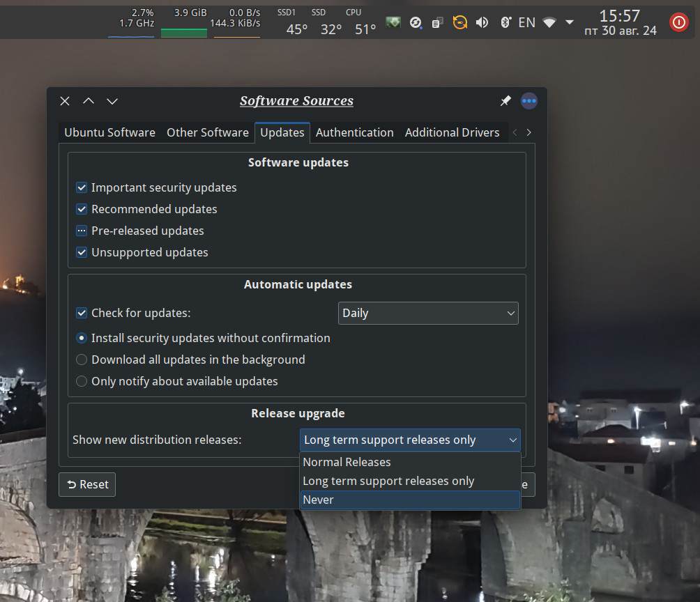
Task: Open the Bluetooth tray icon
Action: (505, 22)
